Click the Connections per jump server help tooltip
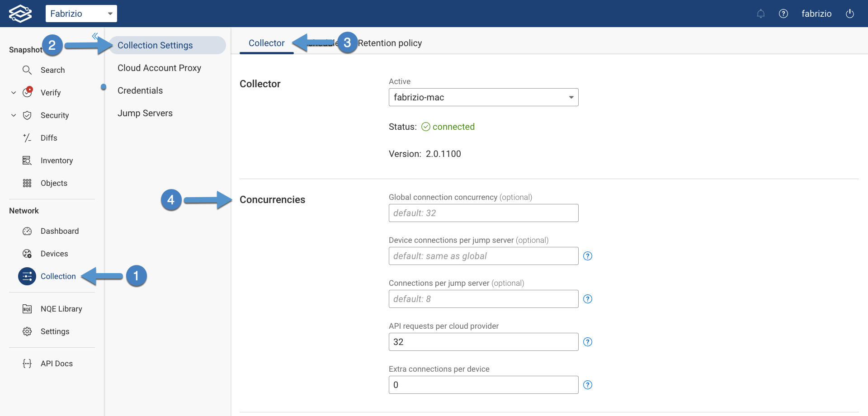 tap(588, 299)
